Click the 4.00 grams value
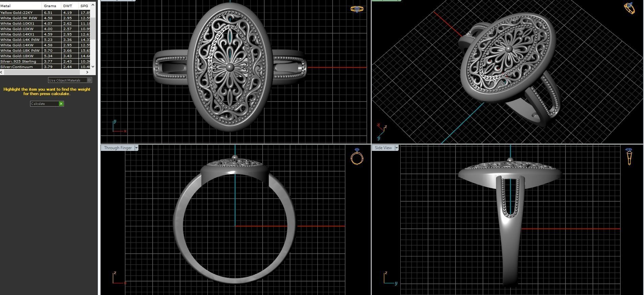 click(48, 29)
